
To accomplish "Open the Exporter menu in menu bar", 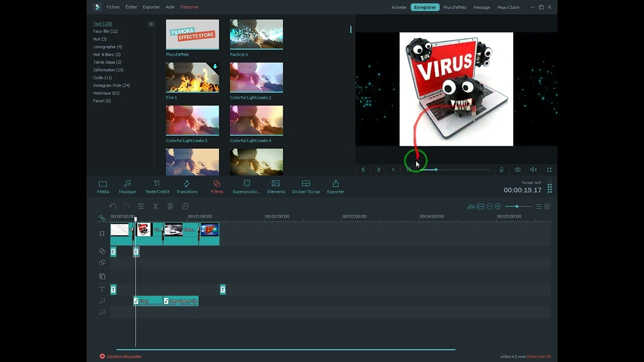I will click(151, 7).
